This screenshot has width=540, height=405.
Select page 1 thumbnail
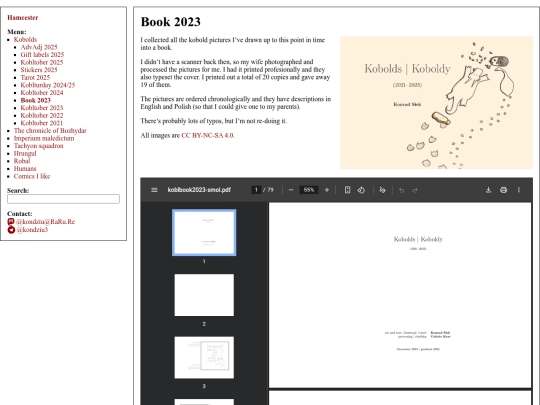click(x=204, y=232)
